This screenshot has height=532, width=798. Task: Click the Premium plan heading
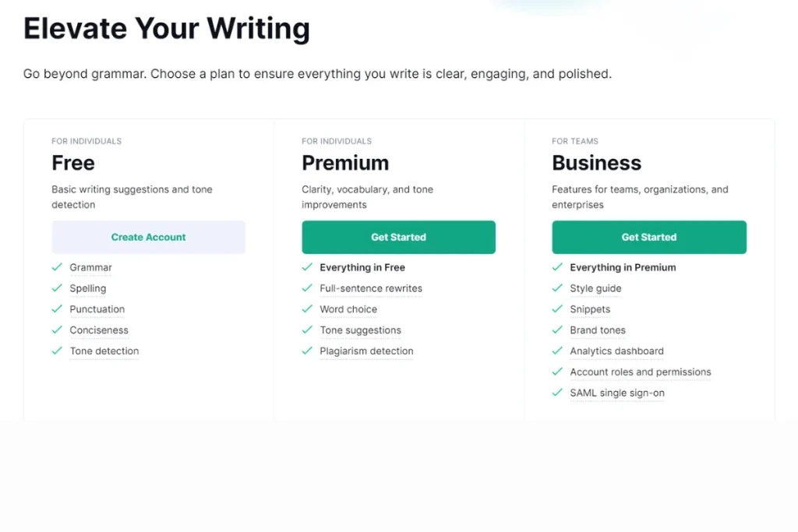point(345,163)
